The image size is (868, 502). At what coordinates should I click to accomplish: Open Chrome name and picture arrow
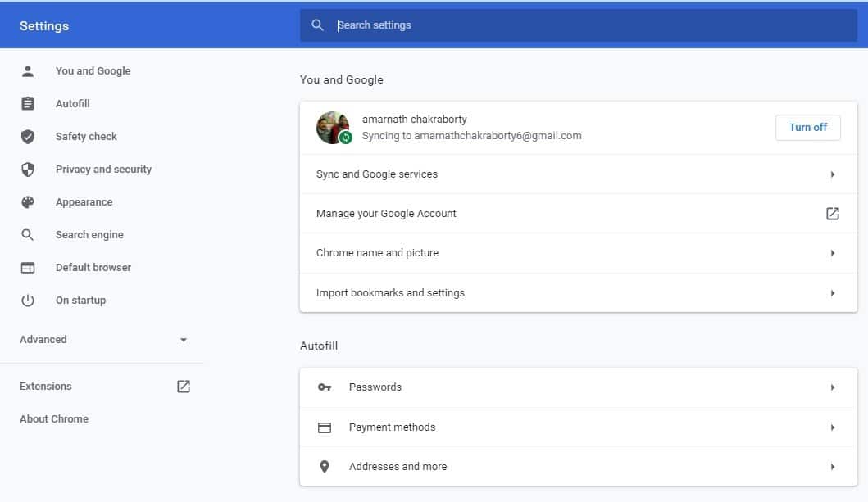click(x=833, y=253)
